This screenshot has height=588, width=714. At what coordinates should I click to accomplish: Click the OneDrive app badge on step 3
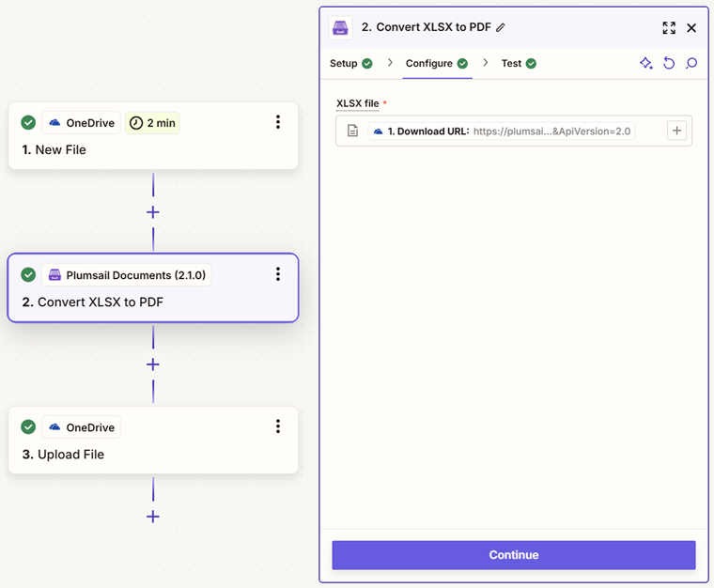(x=81, y=427)
